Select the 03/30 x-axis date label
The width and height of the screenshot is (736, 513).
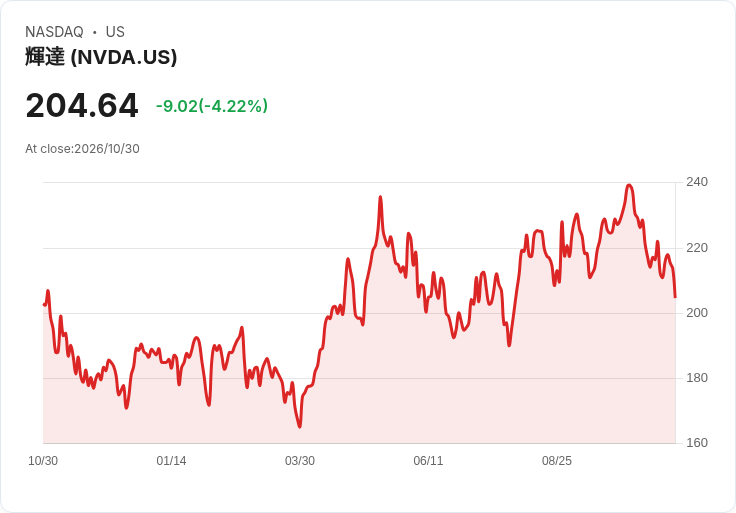(300, 461)
